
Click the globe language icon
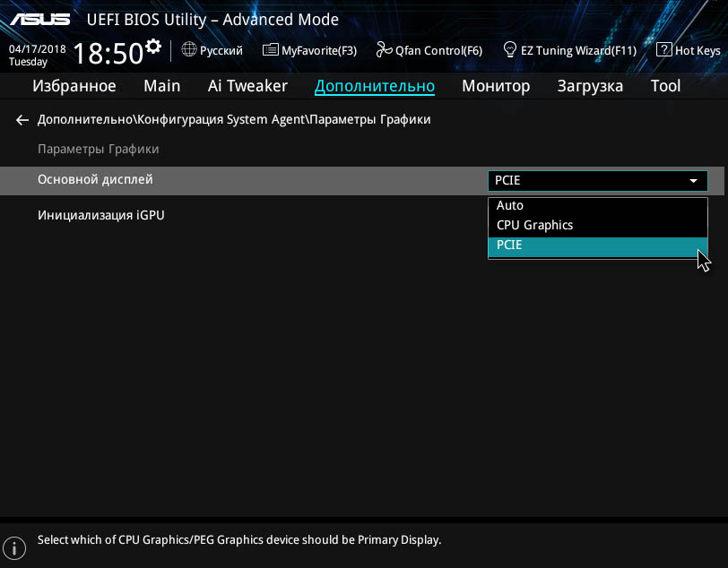pos(189,49)
